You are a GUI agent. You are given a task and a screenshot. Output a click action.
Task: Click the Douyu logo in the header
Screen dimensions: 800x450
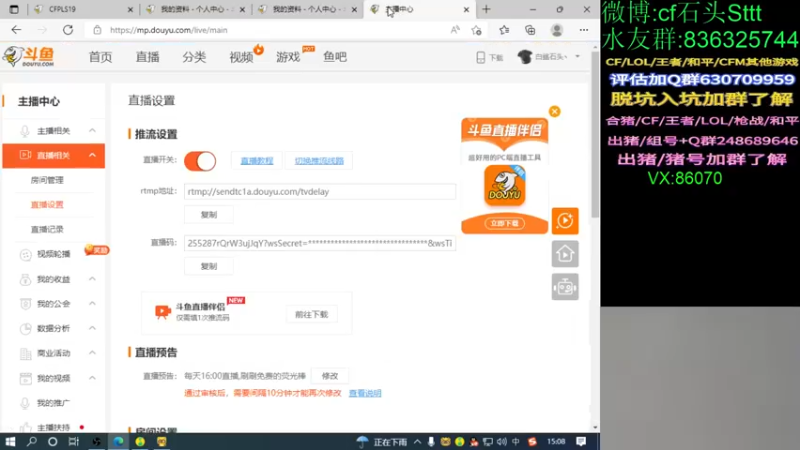(x=29, y=57)
